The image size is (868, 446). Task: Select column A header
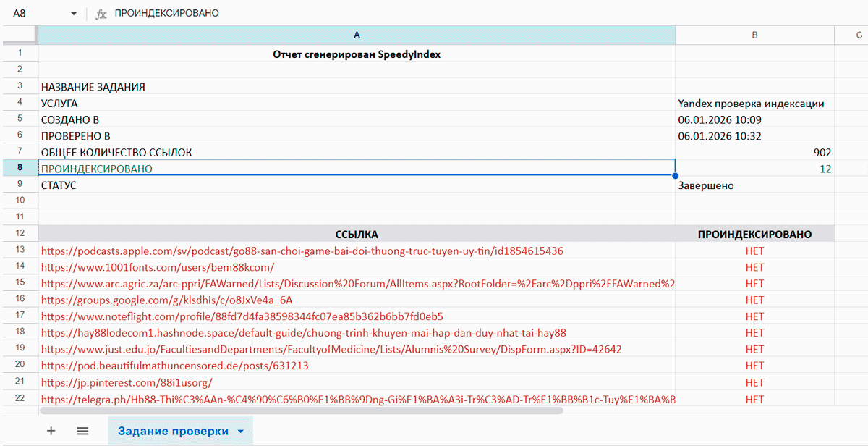[x=357, y=35]
